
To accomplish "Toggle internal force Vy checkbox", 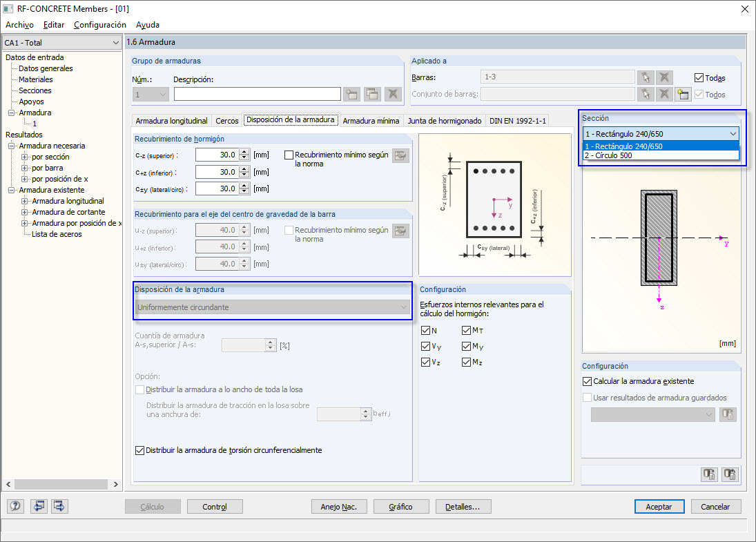I will click(425, 346).
